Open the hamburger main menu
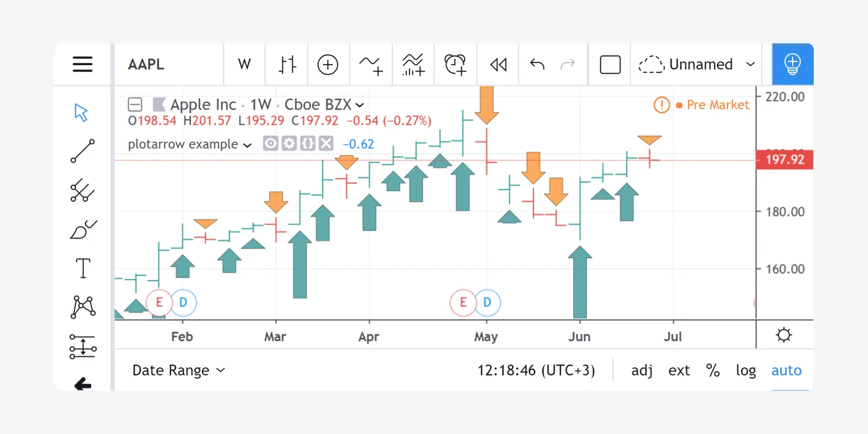Screen dimensions: 868x434 pos(82,64)
